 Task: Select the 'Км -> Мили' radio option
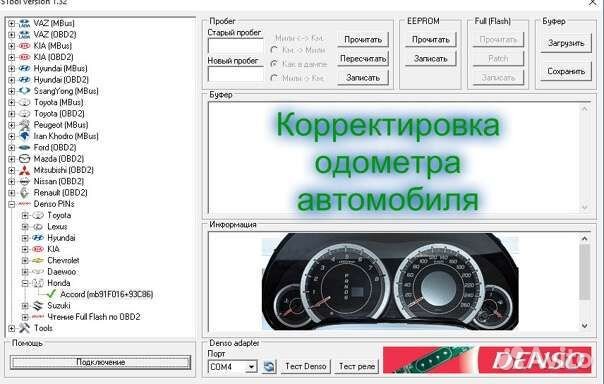click(x=274, y=50)
